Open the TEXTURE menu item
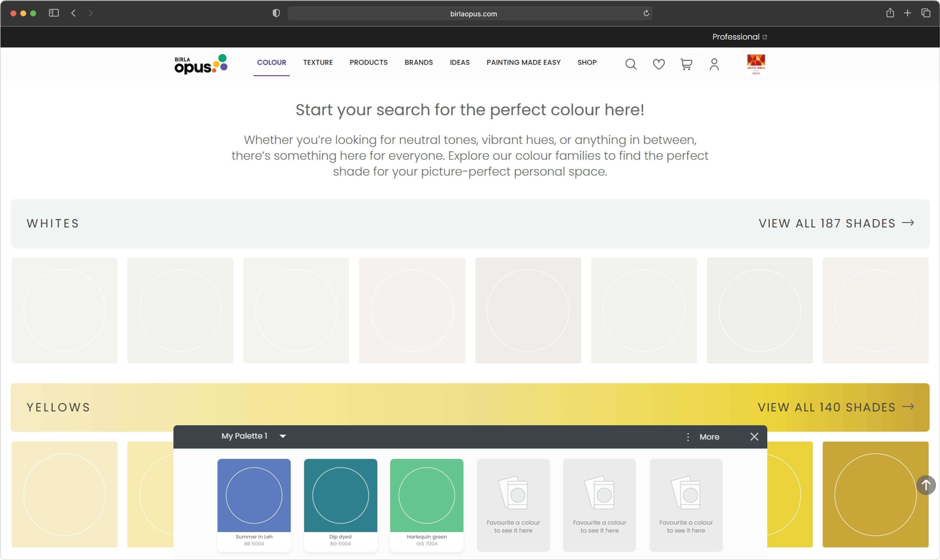 (318, 62)
